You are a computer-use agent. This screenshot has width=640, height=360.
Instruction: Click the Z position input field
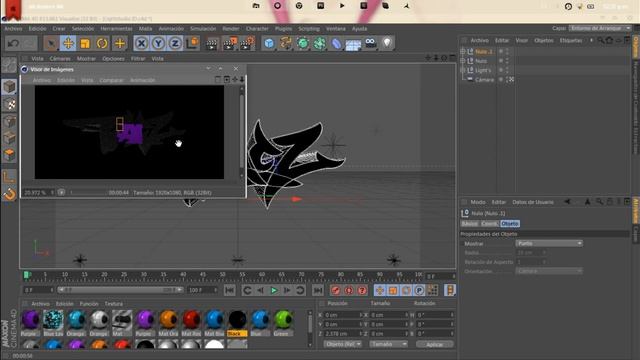[x=343, y=333]
